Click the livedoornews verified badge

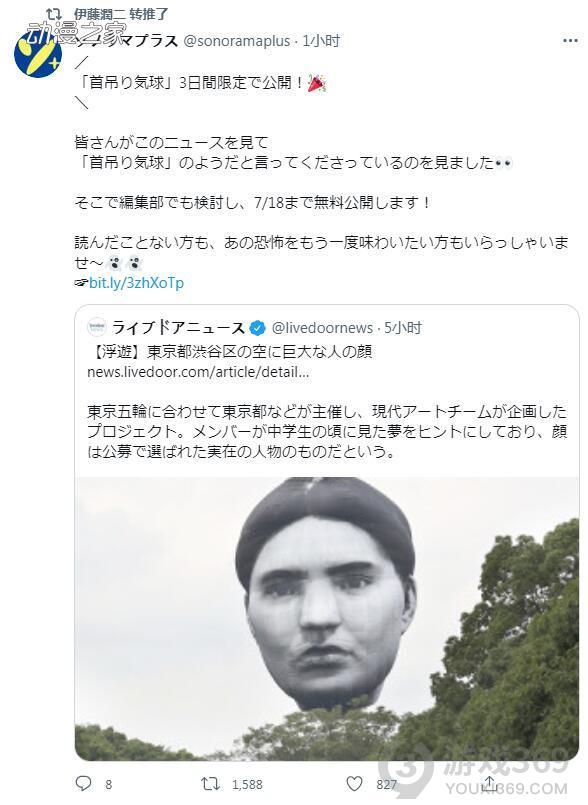[257, 328]
